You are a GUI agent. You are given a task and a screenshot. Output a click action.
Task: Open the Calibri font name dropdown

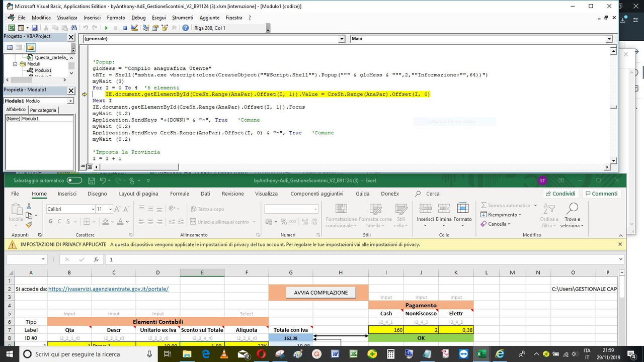click(93, 209)
